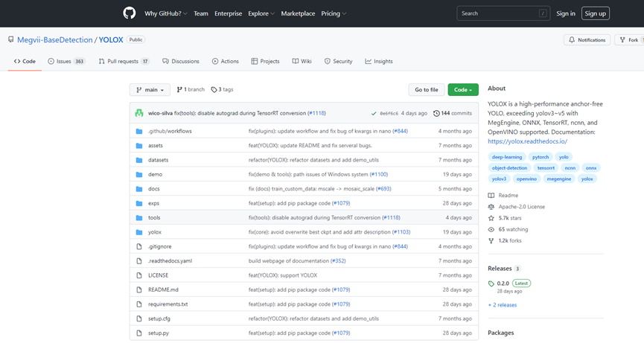Click the tag icon beside 3 tags
Viewport: 644px width, 343px height.
coord(214,90)
